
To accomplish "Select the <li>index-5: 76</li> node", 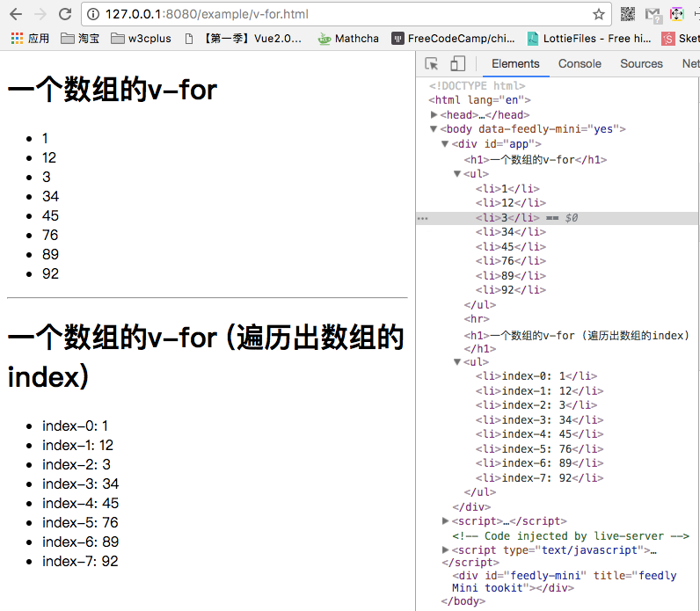I will point(539,449).
